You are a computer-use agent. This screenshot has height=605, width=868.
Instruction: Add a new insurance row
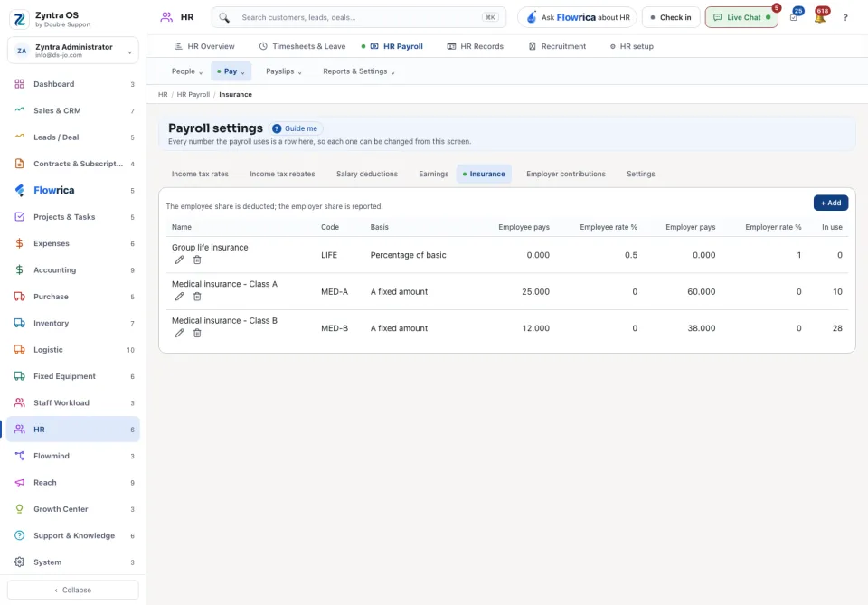tap(830, 203)
